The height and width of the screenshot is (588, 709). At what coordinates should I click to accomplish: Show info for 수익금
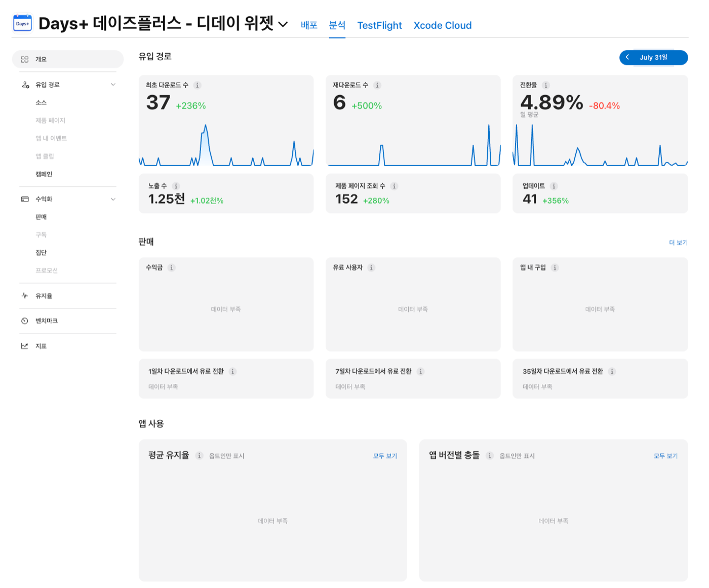[x=172, y=267]
